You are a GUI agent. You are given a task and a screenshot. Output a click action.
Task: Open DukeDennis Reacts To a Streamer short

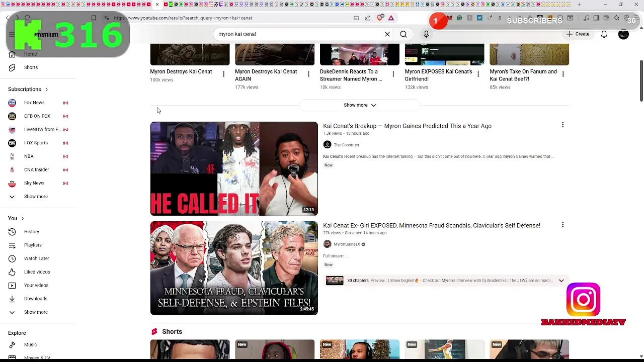point(351,75)
